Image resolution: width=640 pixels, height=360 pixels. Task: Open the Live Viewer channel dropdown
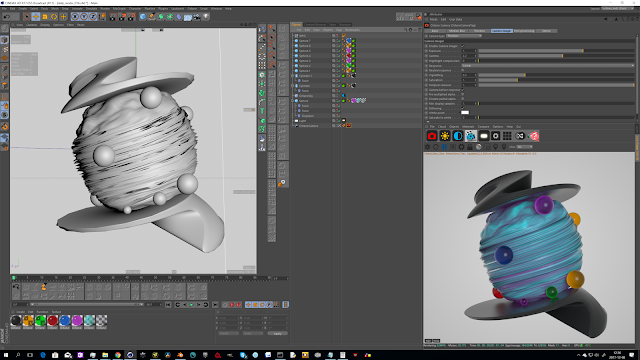[524, 147]
